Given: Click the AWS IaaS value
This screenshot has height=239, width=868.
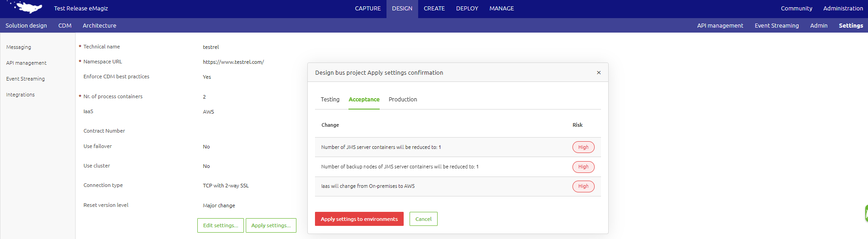Looking at the screenshot, I should (x=209, y=112).
